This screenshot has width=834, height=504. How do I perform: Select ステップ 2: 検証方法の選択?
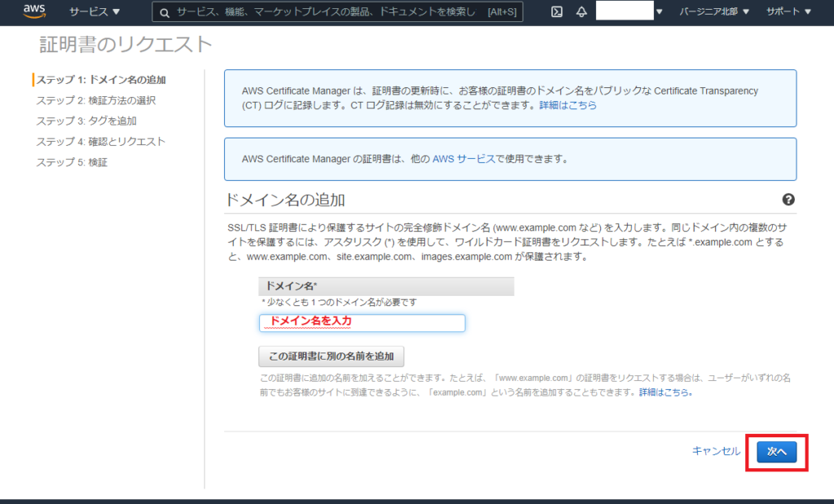coord(96,100)
